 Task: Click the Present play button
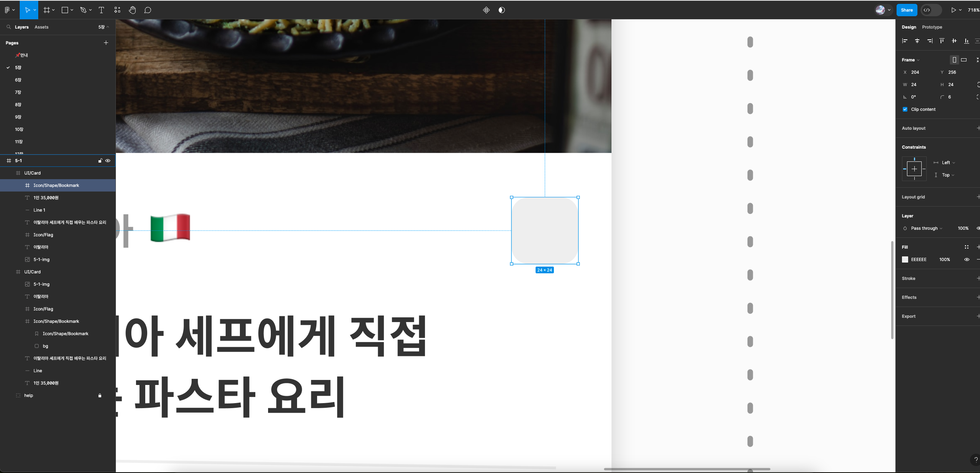point(953,10)
